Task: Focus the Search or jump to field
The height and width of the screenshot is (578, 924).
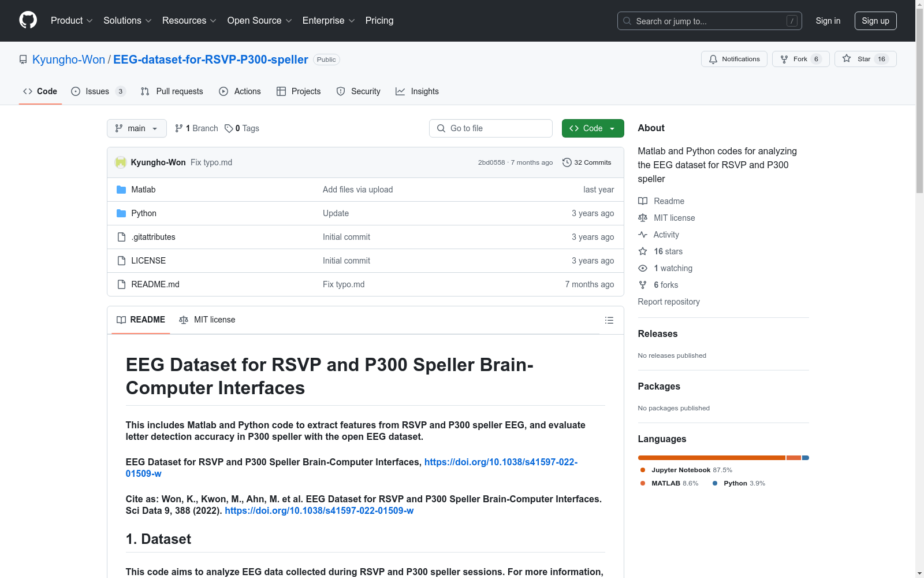Action: (709, 21)
